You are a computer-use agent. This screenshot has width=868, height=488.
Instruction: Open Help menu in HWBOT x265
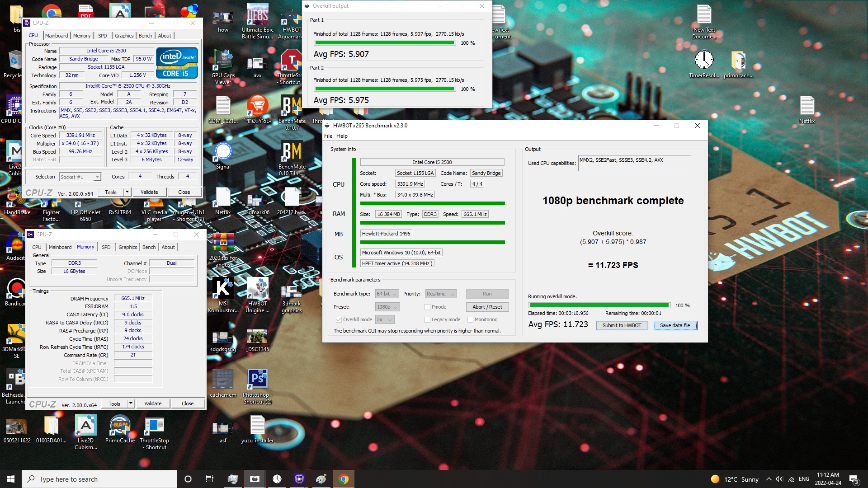point(342,136)
